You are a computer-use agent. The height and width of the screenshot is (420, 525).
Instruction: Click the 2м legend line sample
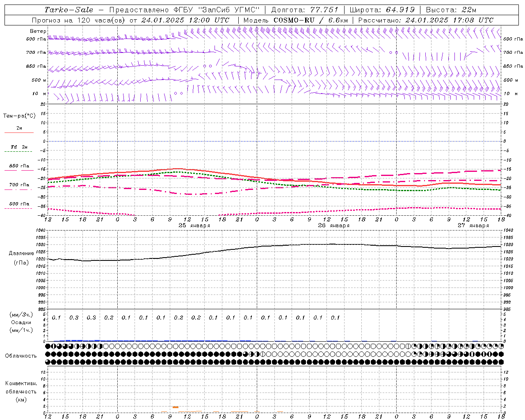coord(19,133)
